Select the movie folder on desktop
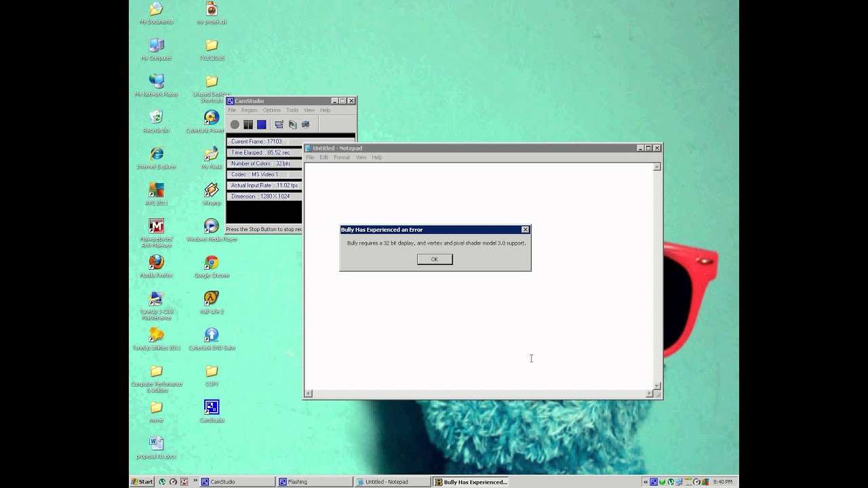The height and width of the screenshot is (488, 868). [x=156, y=411]
